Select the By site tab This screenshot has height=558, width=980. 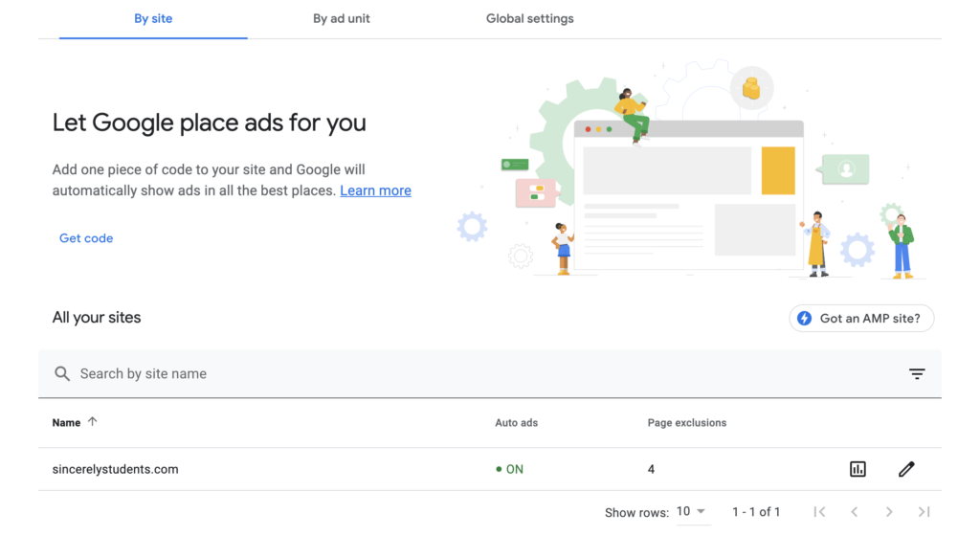pos(153,18)
